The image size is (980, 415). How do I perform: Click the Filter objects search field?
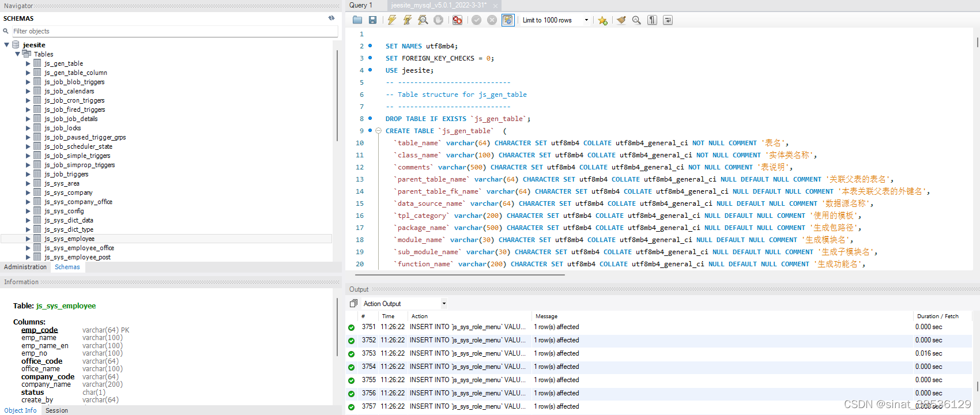coord(175,31)
